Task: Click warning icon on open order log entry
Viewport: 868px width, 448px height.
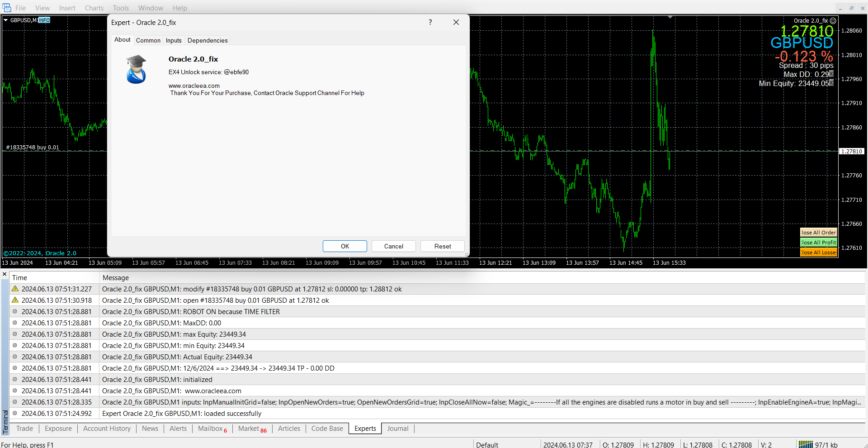Action: 15,300
